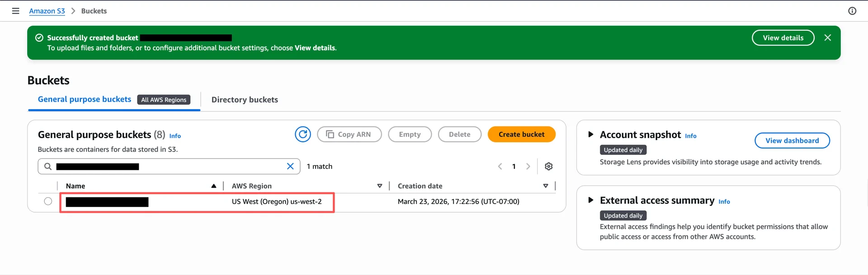
Task: Expand the External access summary section
Action: [590, 200]
